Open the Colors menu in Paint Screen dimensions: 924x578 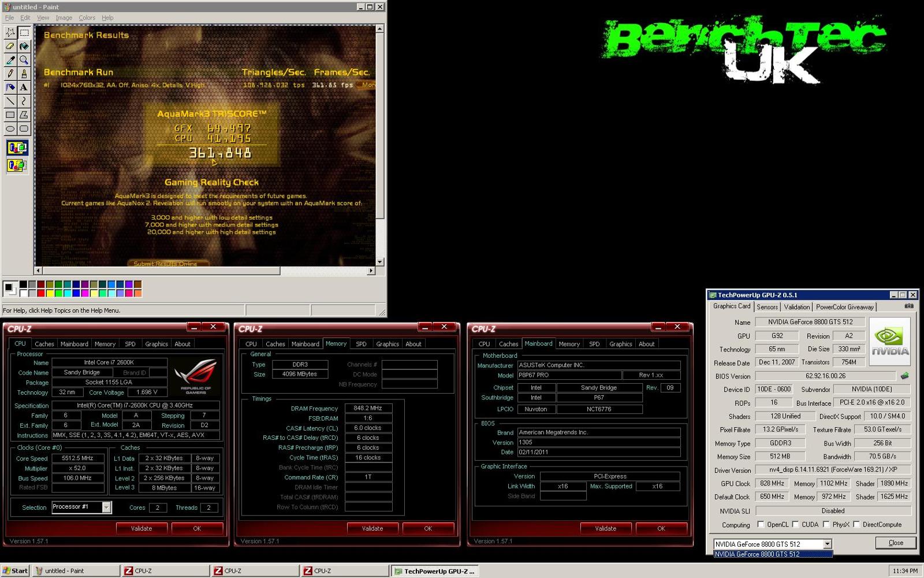(87, 18)
